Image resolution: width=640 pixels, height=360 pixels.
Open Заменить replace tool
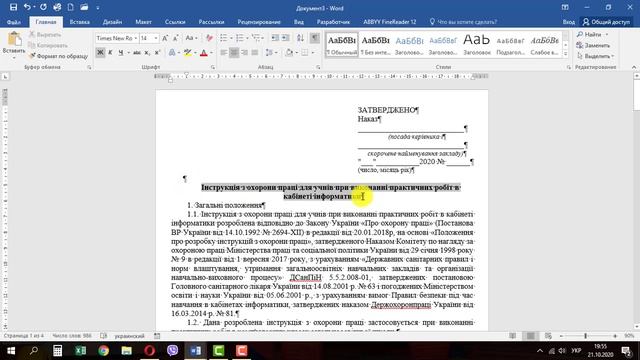click(593, 45)
